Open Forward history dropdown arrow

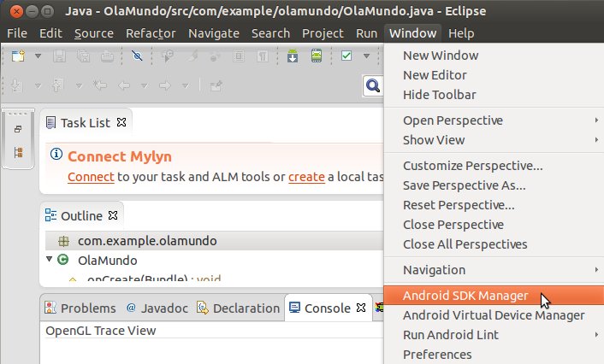click(186, 85)
